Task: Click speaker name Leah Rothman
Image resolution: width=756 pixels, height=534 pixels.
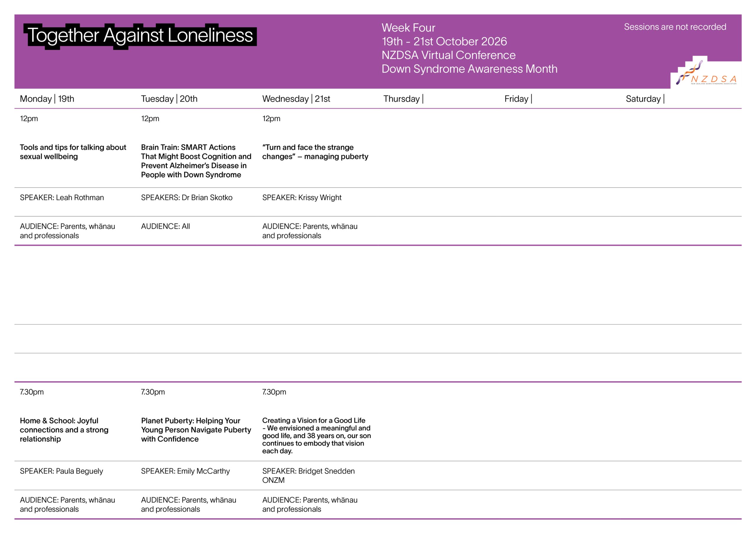Action: click(80, 197)
